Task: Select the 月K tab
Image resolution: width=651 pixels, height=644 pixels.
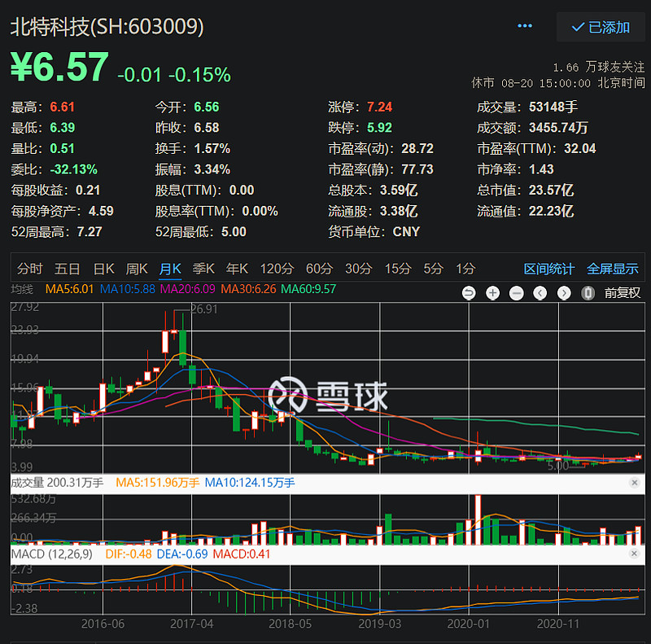Action: 170,269
